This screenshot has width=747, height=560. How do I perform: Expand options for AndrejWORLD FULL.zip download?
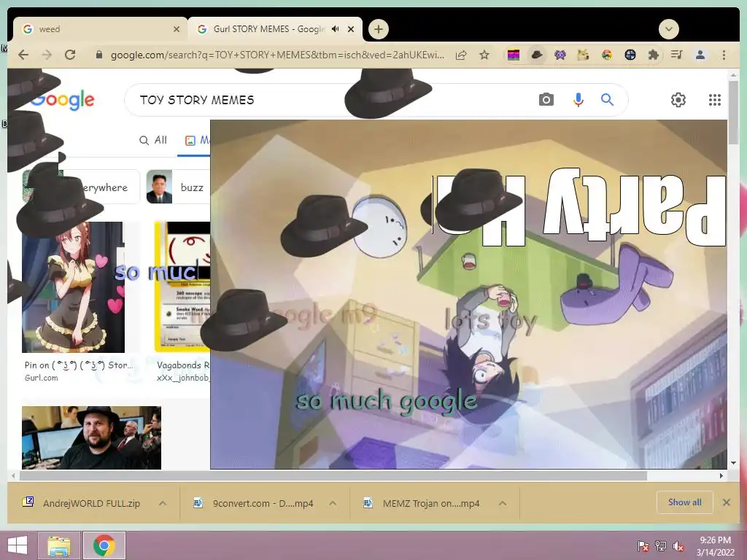click(163, 503)
